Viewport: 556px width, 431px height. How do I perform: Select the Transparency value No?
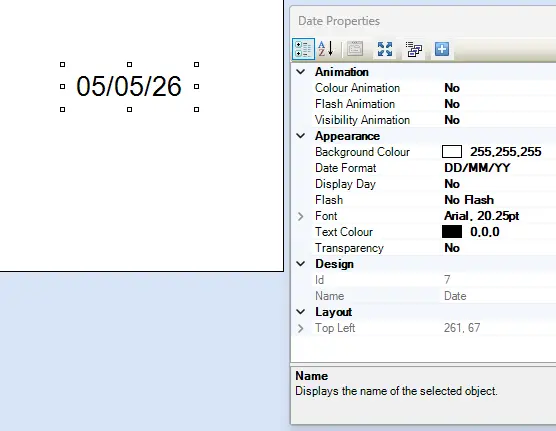pos(452,248)
